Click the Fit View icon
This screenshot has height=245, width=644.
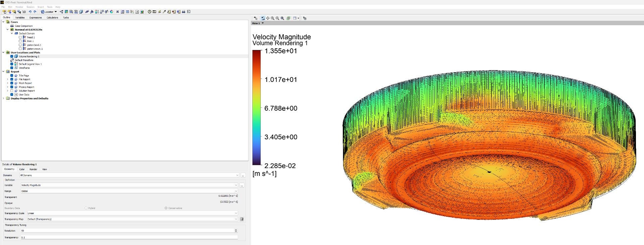282,18
